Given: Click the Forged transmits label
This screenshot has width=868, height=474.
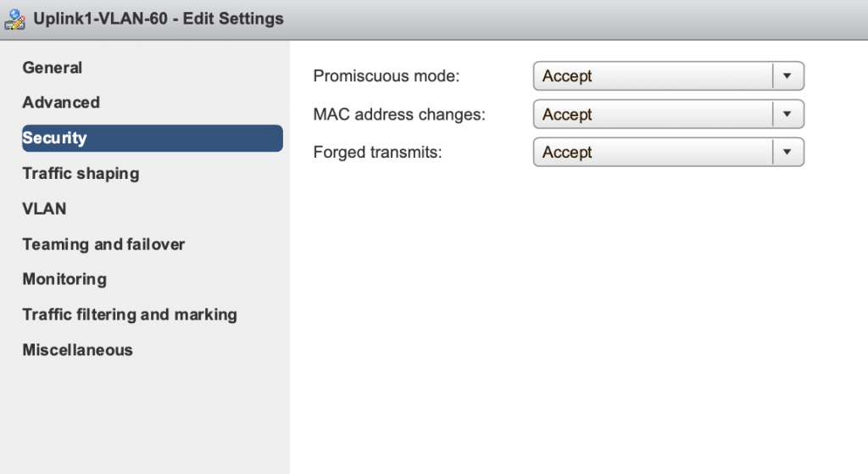Looking at the screenshot, I should 377,152.
